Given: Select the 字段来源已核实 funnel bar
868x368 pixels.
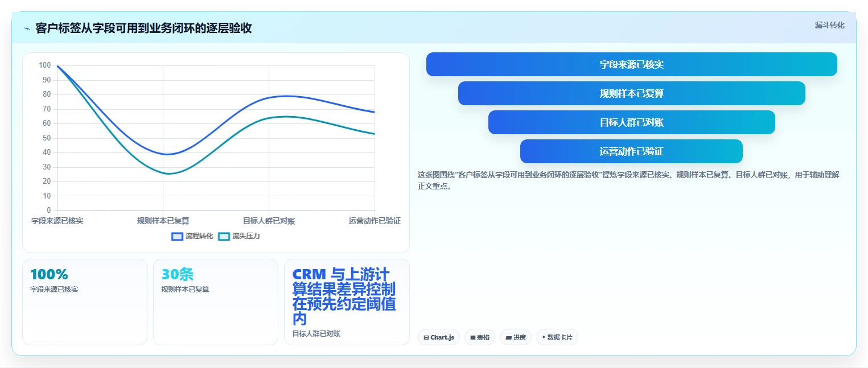Looking at the screenshot, I should tap(632, 64).
